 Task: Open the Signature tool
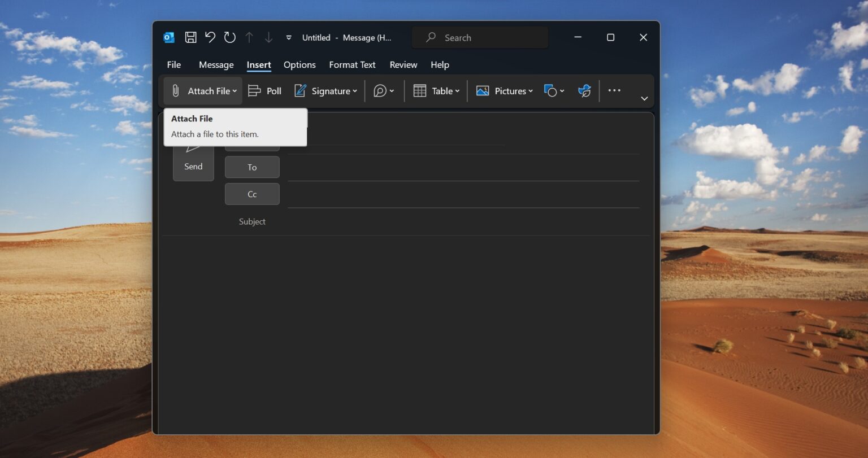click(325, 90)
